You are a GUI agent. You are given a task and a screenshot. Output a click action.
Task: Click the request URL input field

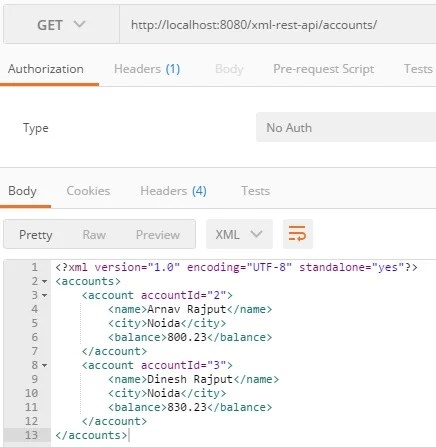click(x=278, y=25)
